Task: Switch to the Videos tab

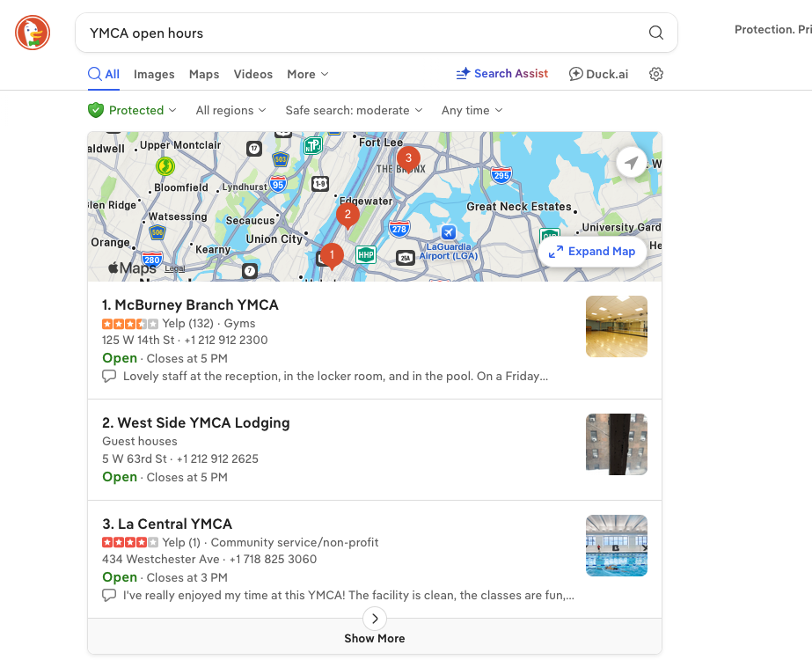Action: (x=252, y=74)
